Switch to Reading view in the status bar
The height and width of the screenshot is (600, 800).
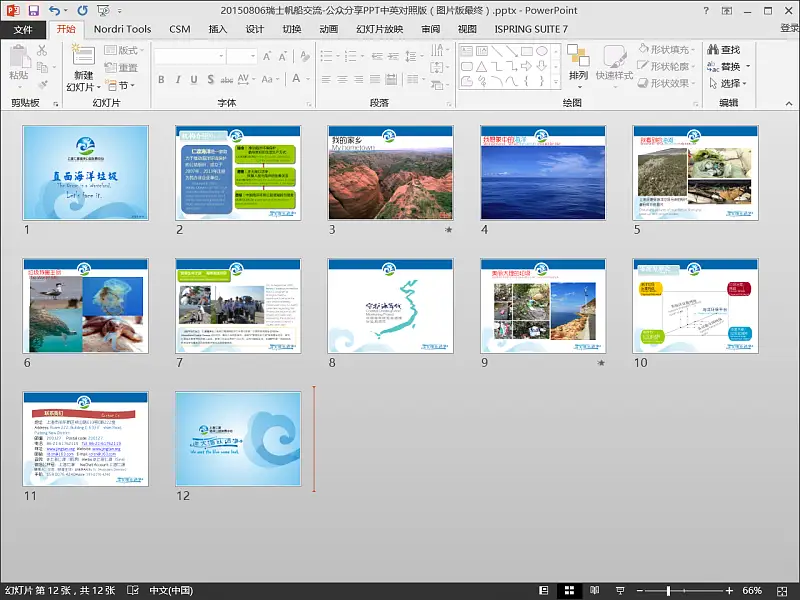click(594, 590)
